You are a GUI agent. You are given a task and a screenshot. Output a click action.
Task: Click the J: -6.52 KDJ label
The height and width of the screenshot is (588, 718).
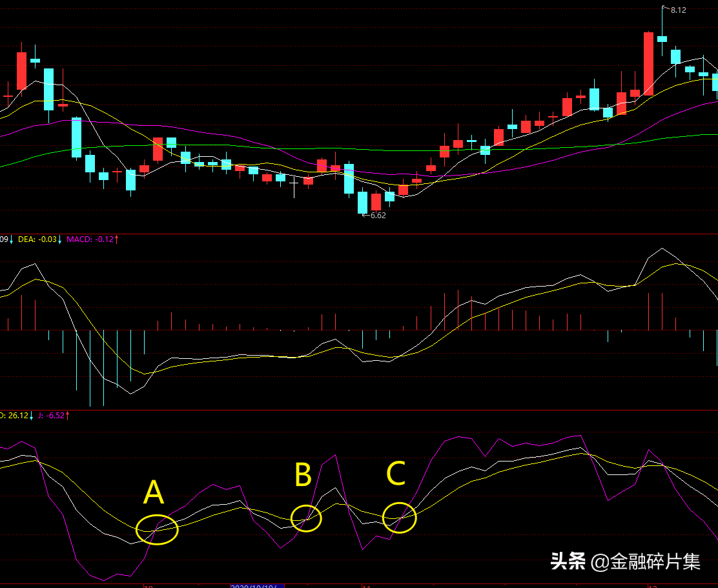click(x=50, y=416)
